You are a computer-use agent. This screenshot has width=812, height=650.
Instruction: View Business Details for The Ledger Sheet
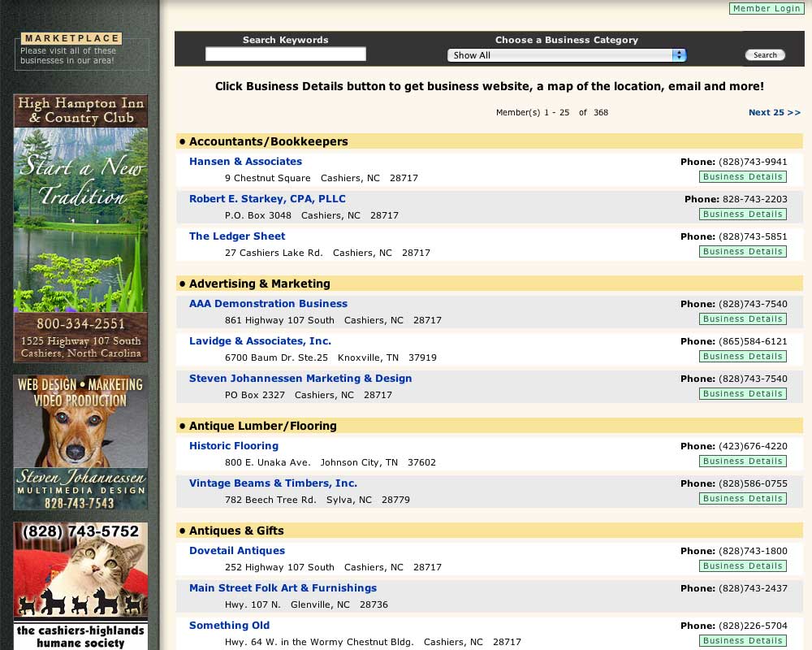743,251
